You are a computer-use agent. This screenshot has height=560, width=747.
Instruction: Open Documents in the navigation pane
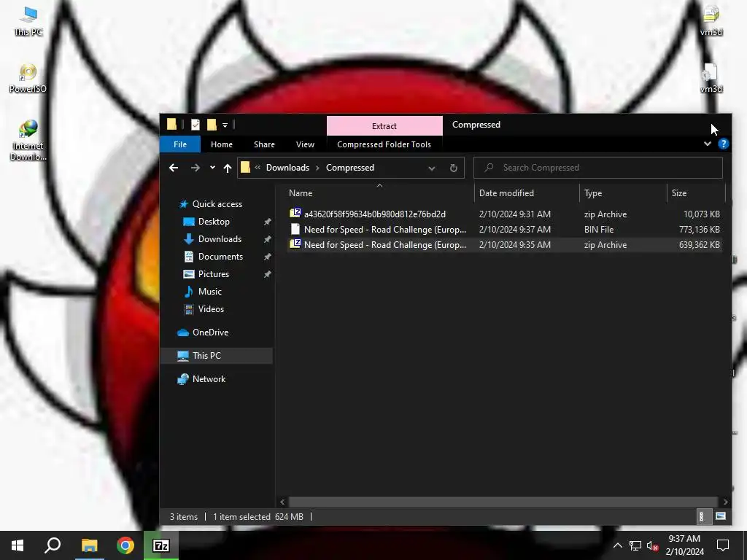click(220, 257)
